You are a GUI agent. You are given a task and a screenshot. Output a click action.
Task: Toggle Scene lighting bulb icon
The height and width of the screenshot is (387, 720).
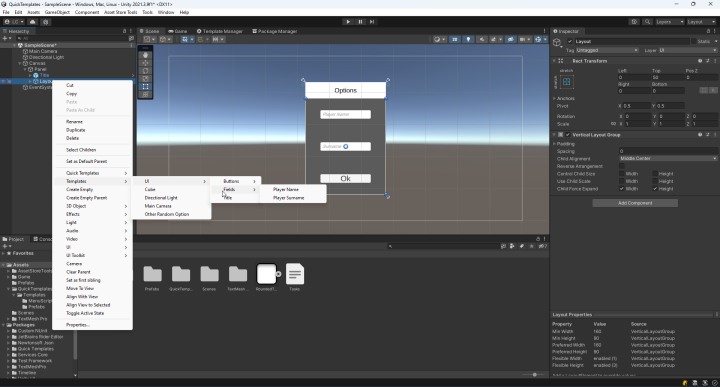click(x=468, y=39)
